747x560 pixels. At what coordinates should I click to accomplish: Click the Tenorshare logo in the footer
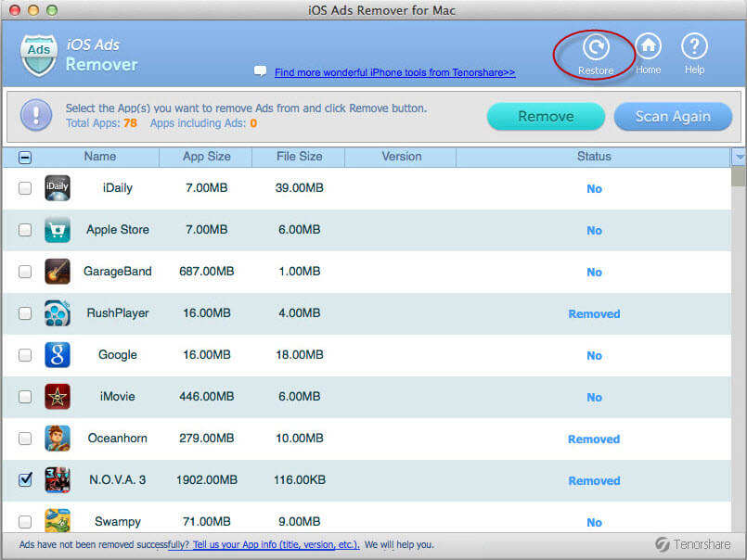(x=693, y=544)
